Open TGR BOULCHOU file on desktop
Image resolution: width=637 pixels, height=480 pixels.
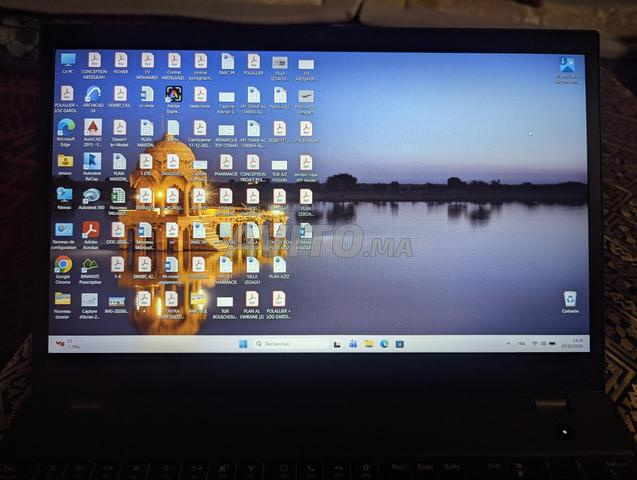(225, 308)
